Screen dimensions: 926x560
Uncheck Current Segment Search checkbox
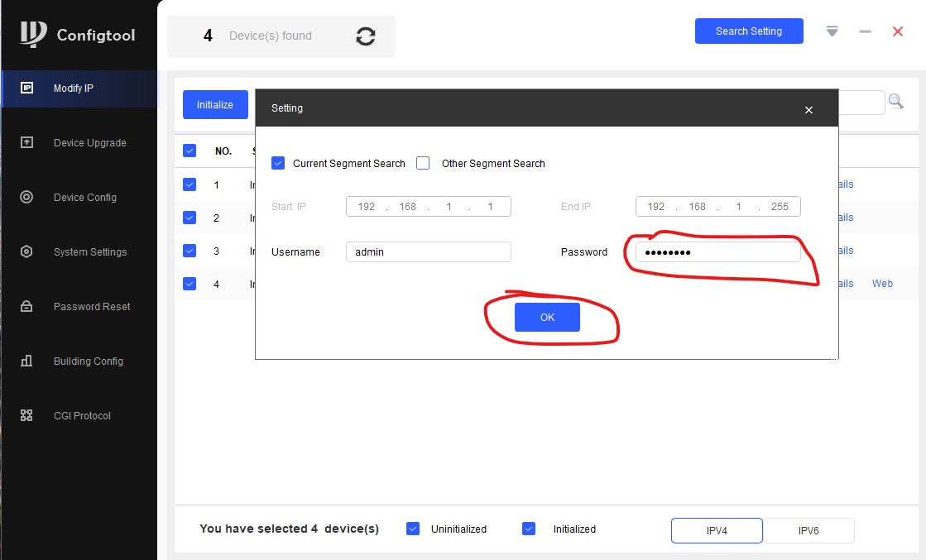[278, 163]
